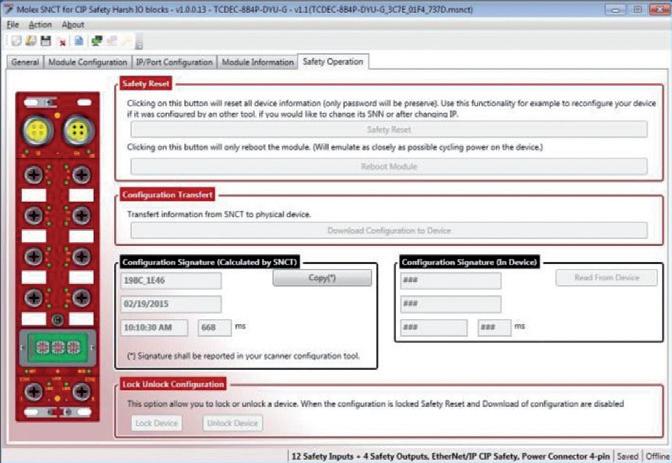Click the In Device ### milliseconds field
The image size is (672, 463).
point(495,328)
